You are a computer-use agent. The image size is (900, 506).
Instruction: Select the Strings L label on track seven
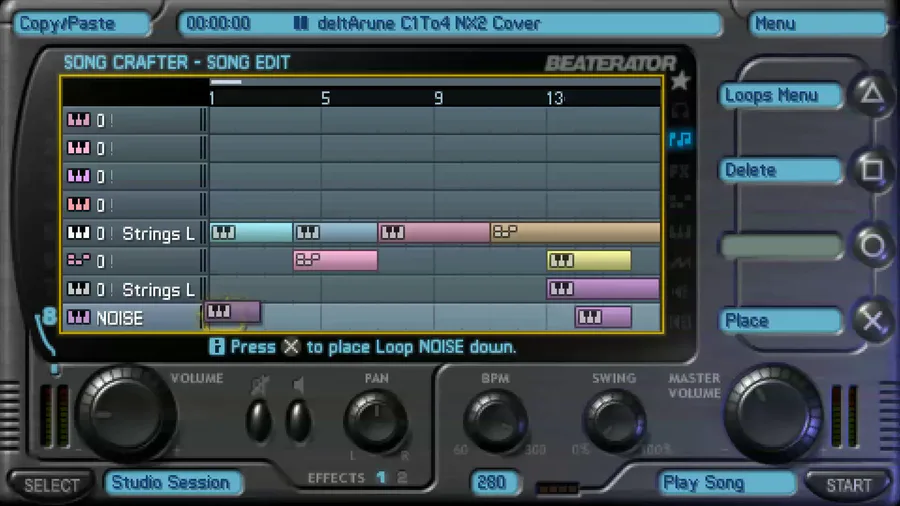click(x=158, y=290)
